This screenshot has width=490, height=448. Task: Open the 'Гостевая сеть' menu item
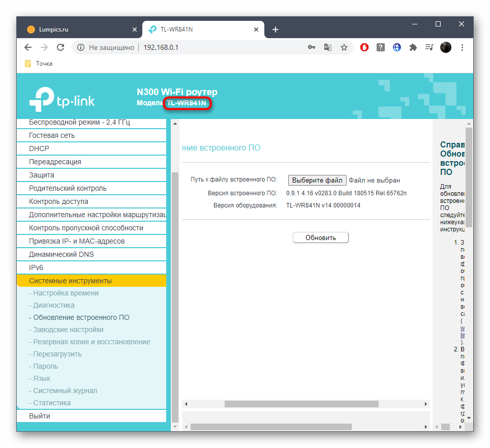[91, 135]
